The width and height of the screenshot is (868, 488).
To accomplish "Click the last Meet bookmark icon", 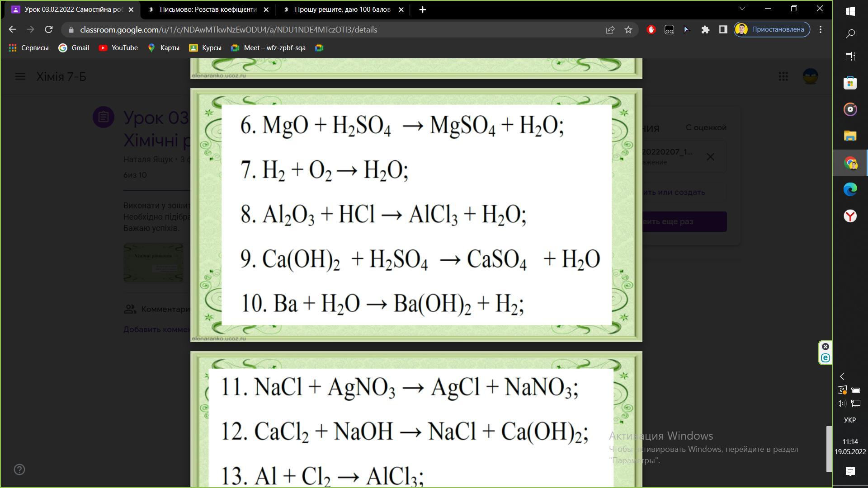I will [x=319, y=48].
